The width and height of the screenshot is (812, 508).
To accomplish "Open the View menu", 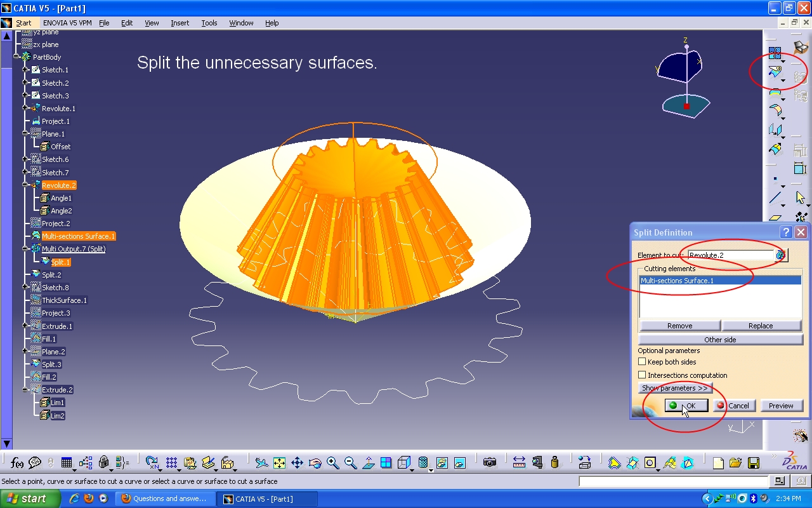I will coord(152,23).
